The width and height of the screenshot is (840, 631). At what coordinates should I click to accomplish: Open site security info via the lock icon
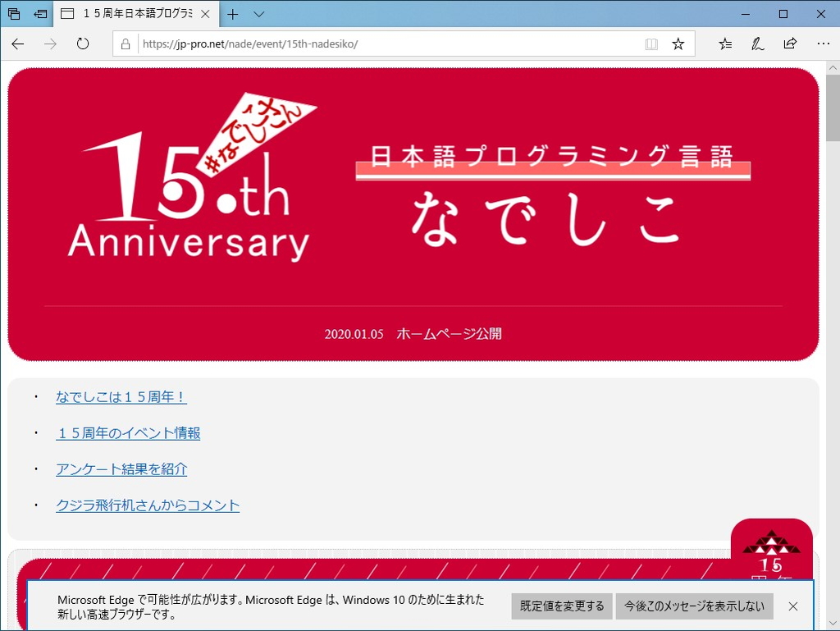click(x=124, y=43)
